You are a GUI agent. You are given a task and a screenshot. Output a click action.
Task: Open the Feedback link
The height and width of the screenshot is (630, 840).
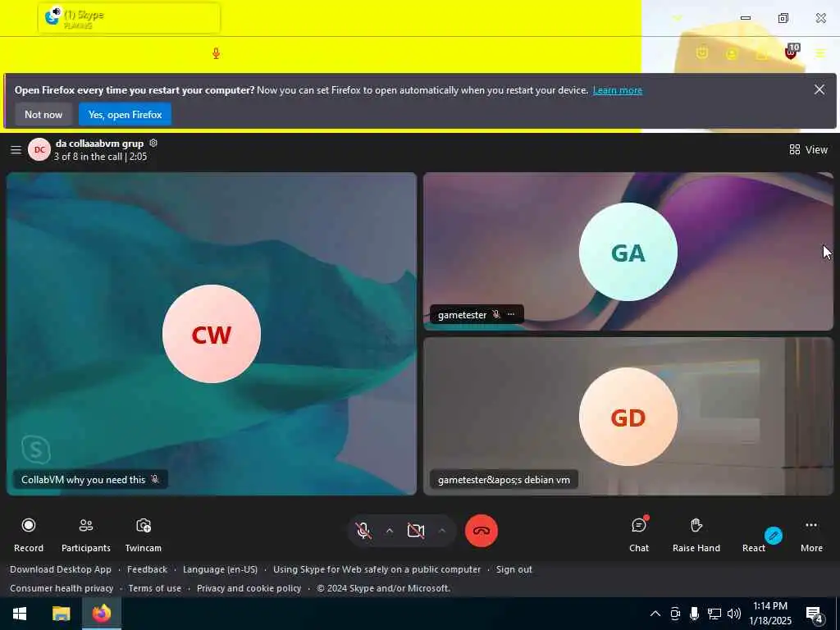147,569
